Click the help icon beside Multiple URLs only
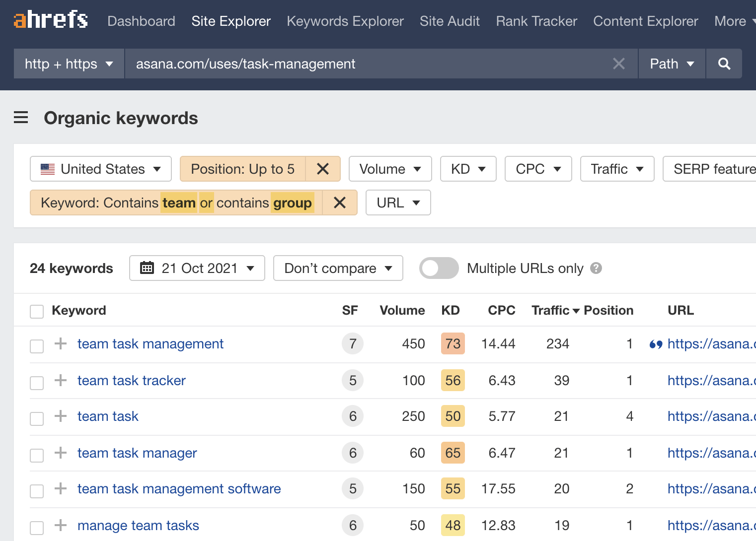Viewport: 756px width, 541px height. (x=598, y=268)
